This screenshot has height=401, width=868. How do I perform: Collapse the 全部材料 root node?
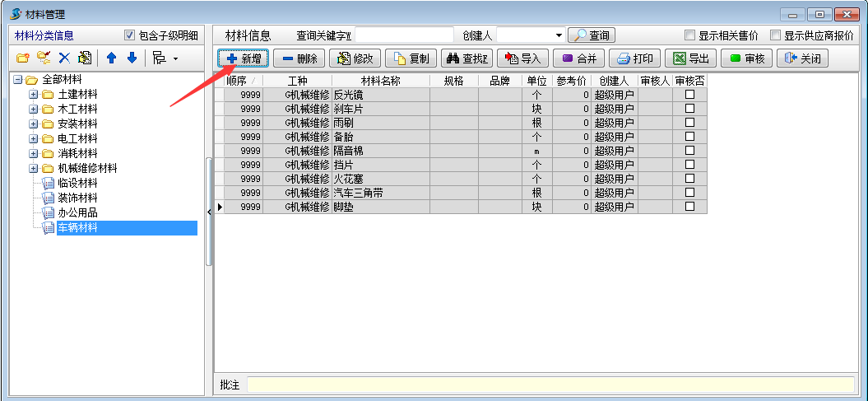[18, 80]
